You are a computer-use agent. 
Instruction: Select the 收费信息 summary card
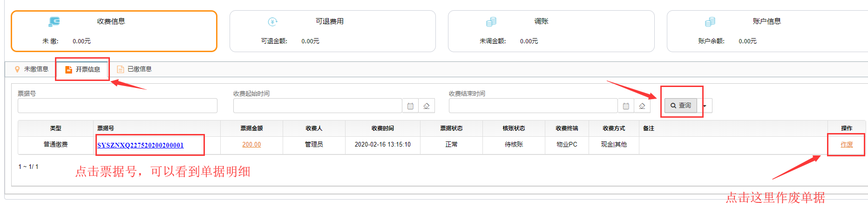pyautogui.click(x=114, y=31)
